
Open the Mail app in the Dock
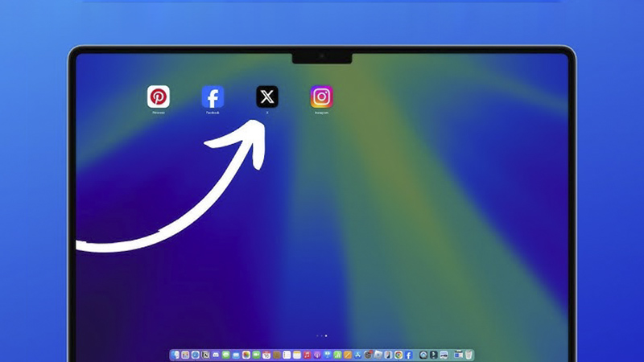pos(236,355)
